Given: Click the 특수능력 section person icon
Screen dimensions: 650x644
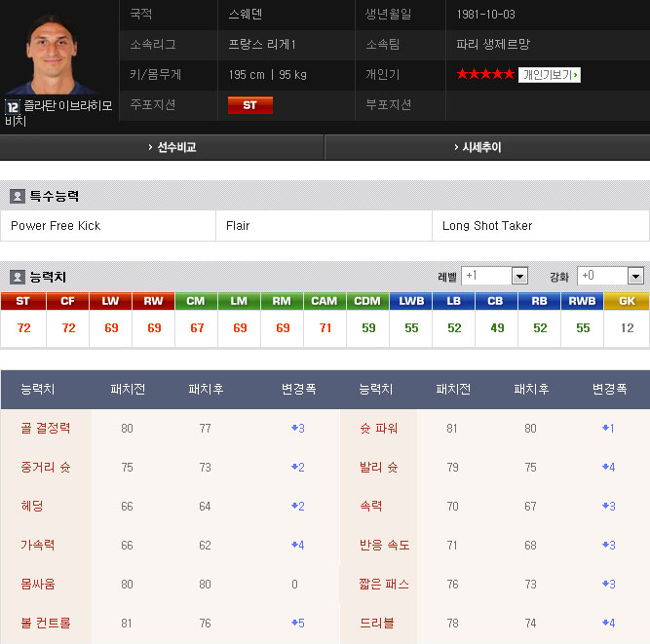Looking at the screenshot, I should coord(18,196).
